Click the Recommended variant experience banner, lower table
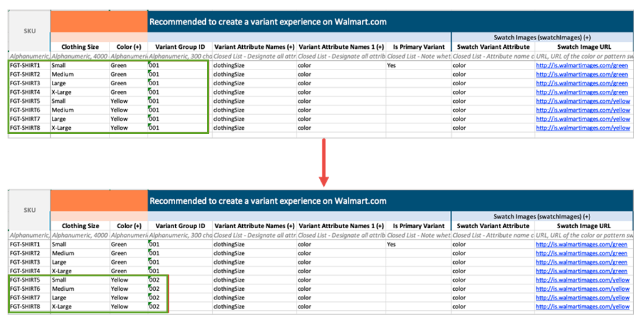Screen dimensions: 644x324 [x=390, y=201]
